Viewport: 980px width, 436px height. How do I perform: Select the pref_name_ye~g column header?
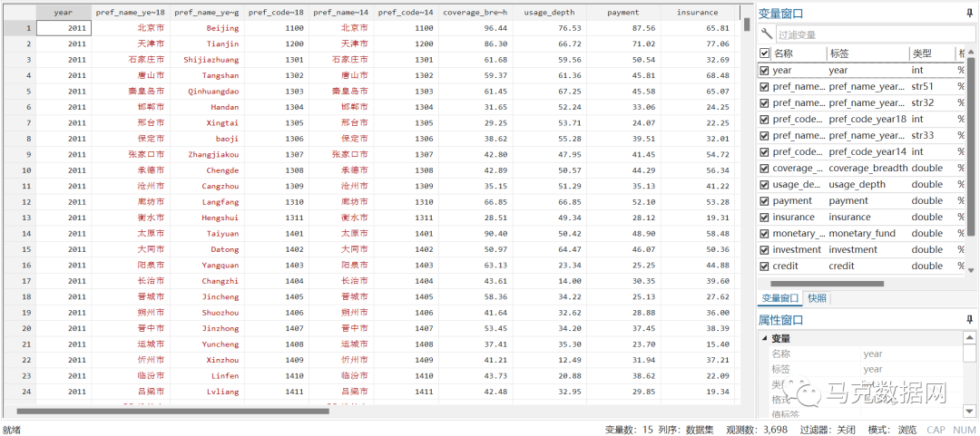207,13
